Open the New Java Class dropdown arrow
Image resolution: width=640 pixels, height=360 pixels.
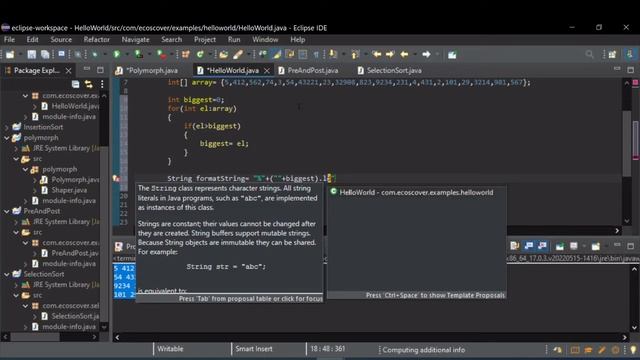click(210, 54)
